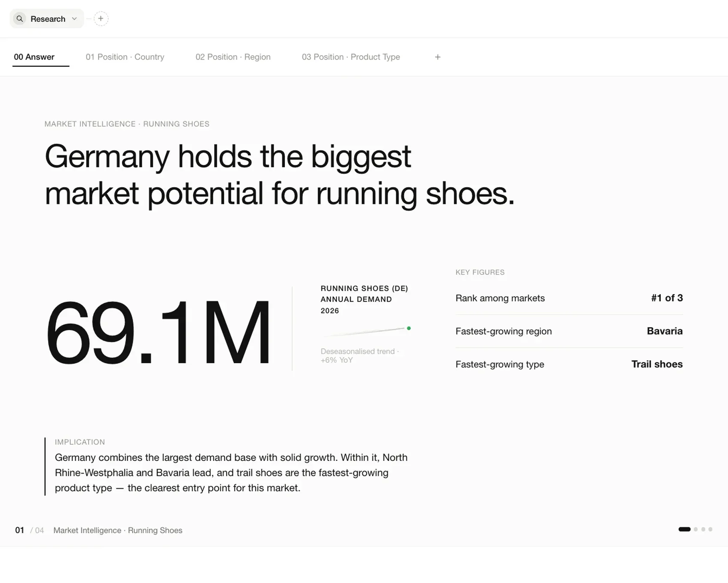Click the 'Trail shoes' value

[657, 364]
